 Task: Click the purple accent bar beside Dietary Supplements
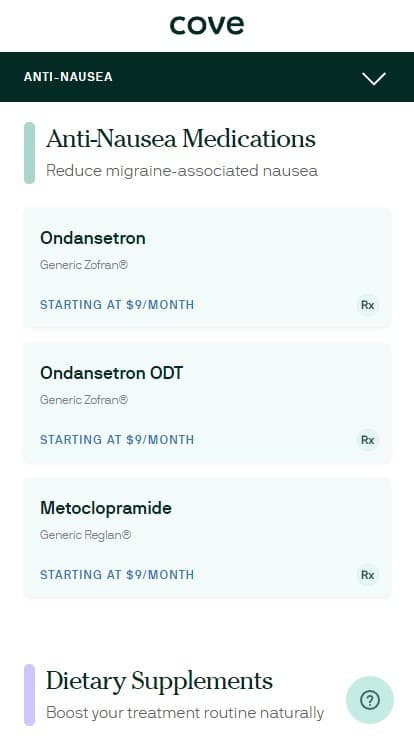(x=30, y=695)
